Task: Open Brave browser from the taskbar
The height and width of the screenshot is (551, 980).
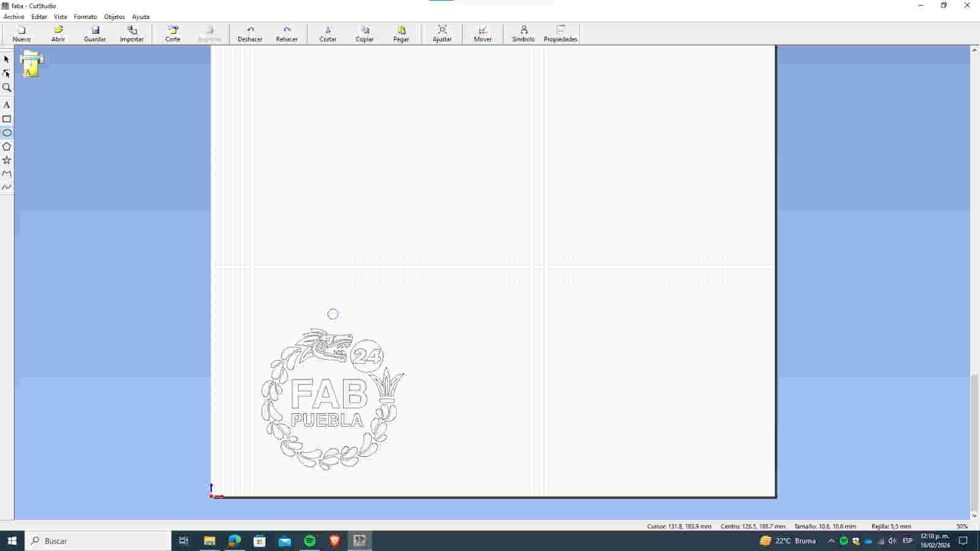Action: [x=334, y=541]
